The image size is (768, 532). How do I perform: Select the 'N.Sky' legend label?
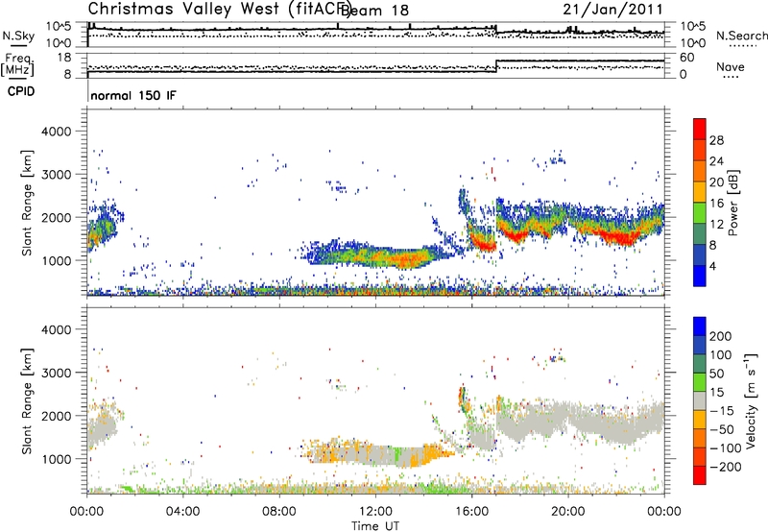[x=18, y=36]
